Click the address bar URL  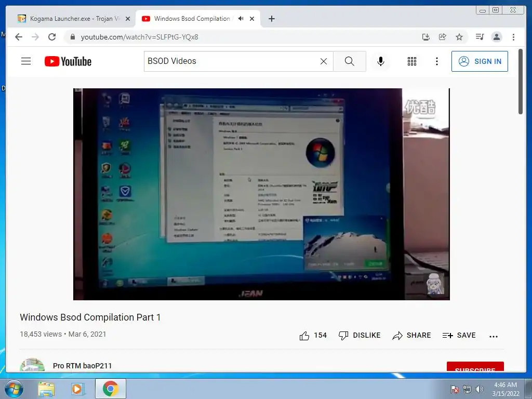tap(139, 37)
